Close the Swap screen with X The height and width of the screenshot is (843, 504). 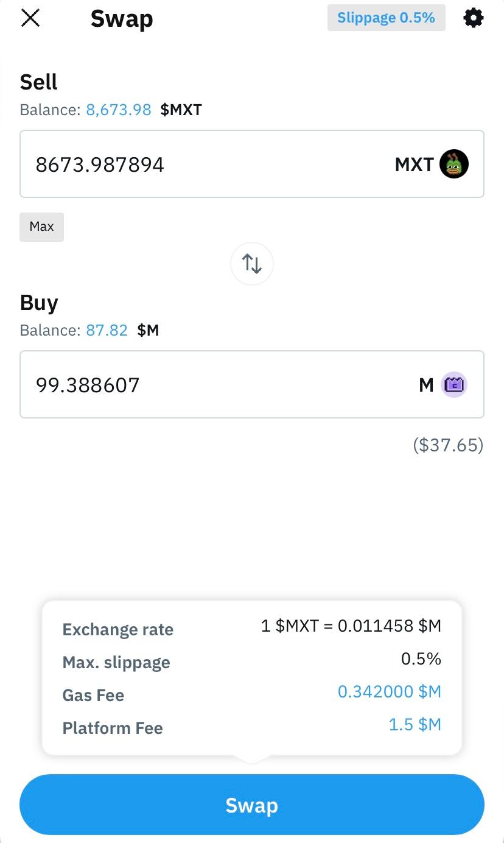pyautogui.click(x=30, y=18)
